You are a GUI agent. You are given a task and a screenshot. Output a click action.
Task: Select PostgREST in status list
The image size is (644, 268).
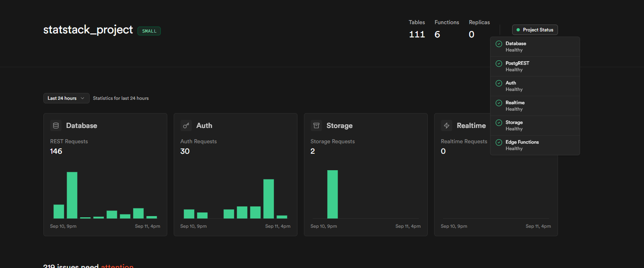click(x=535, y=66)
